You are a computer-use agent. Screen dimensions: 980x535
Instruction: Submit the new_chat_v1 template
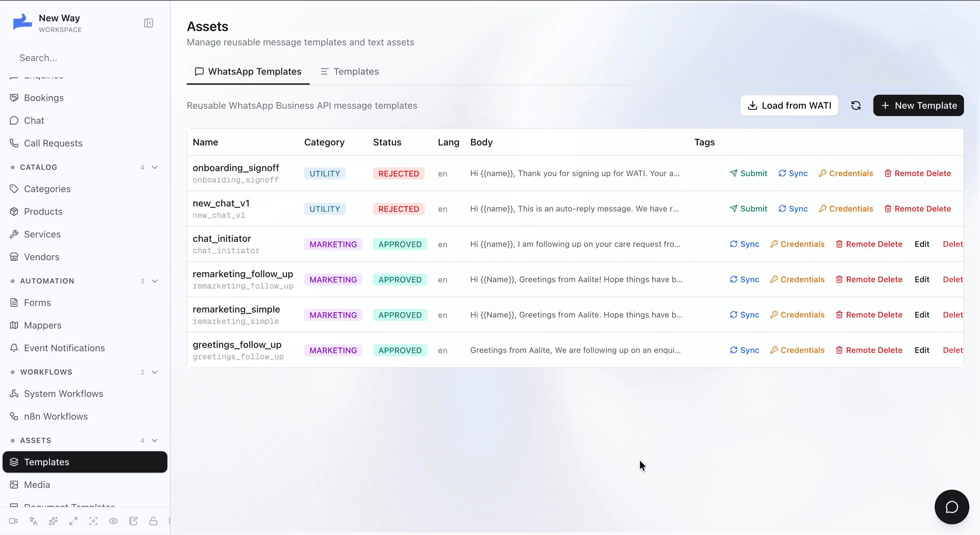(x=748, y=209)
